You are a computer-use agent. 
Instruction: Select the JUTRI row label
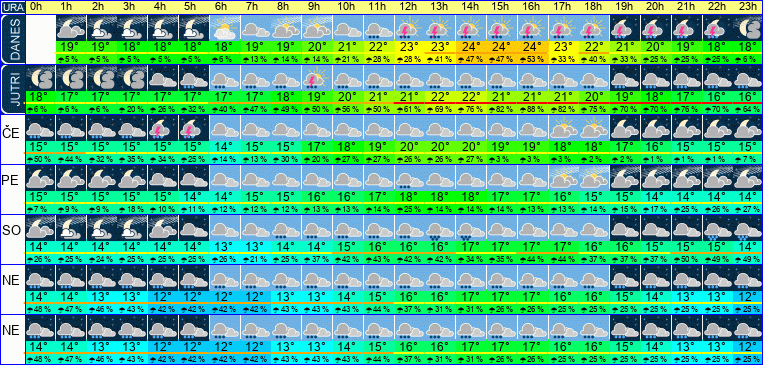12,89
